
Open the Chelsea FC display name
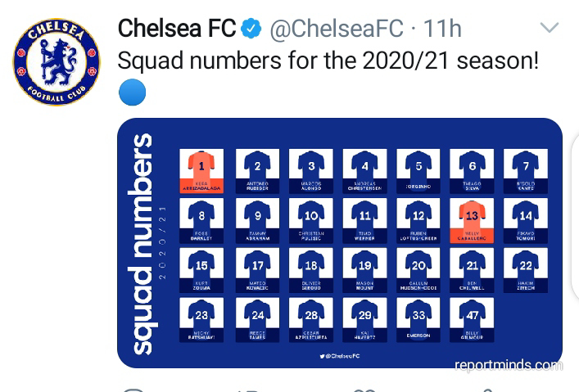coord(177,29)
